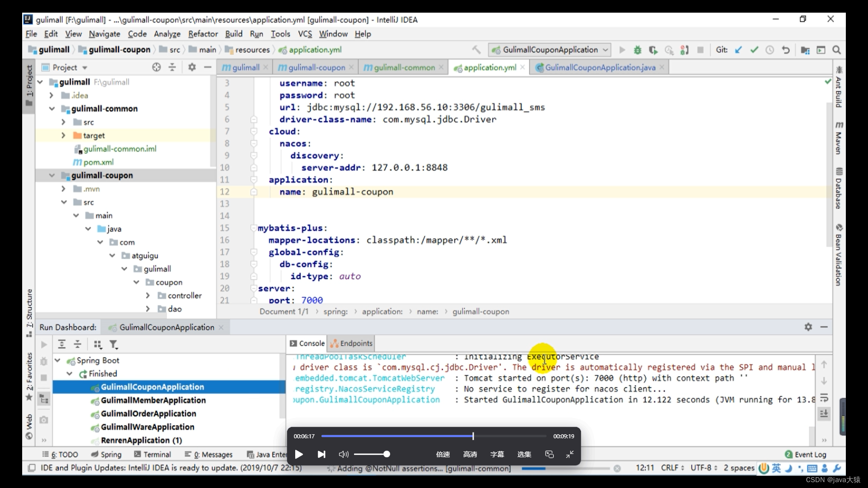Collapse all in the Project panel
This screenshot has height=488, width=868.
click(172, 67)
